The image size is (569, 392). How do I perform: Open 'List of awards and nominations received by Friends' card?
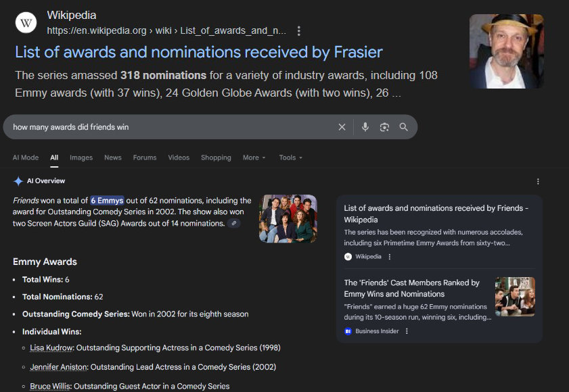click(436, 214)
